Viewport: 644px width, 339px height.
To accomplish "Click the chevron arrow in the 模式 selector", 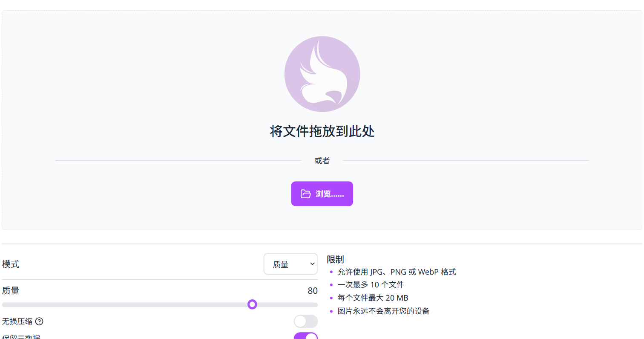I will click(x=312, y=264).
